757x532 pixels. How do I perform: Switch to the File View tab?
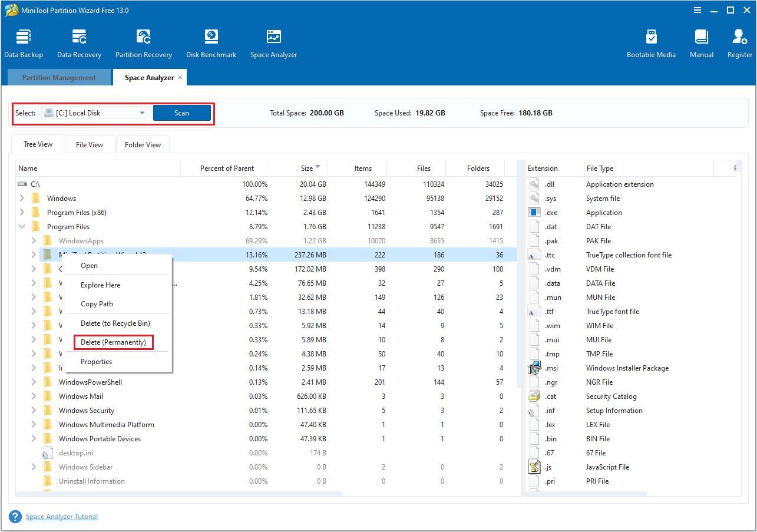click(x=90, y=145)
